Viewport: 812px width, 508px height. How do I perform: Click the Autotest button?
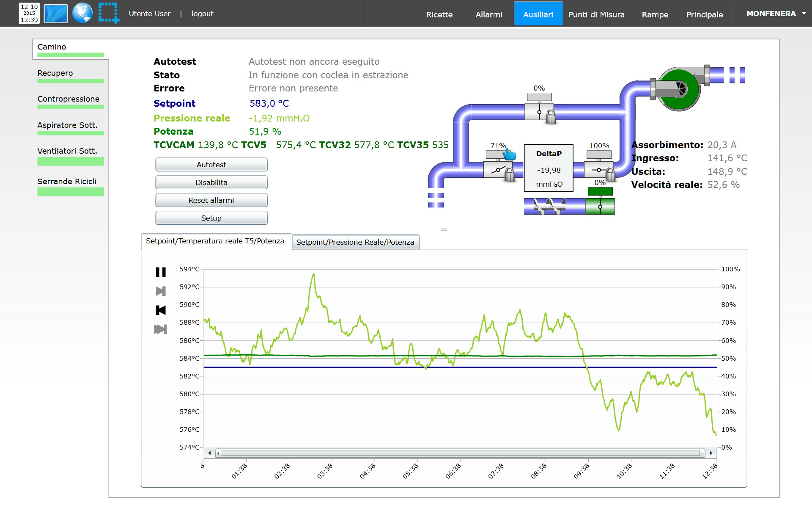click(x=211, y=165)
